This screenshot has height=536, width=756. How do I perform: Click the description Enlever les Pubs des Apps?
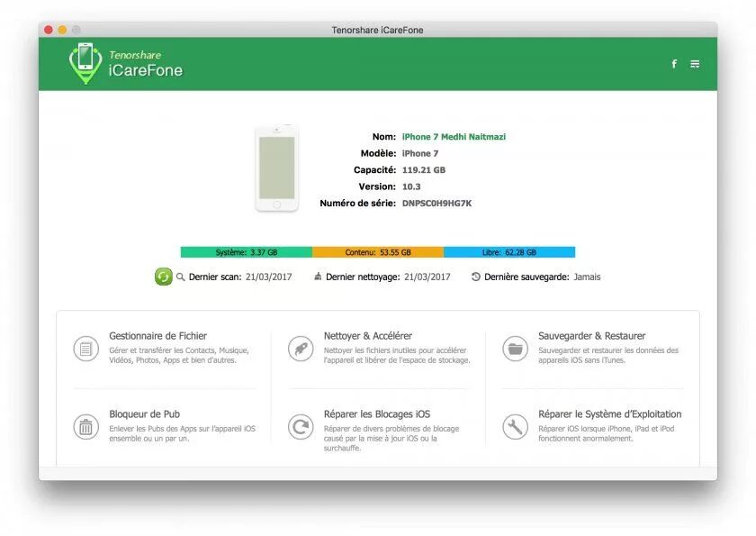pos(182,433)
